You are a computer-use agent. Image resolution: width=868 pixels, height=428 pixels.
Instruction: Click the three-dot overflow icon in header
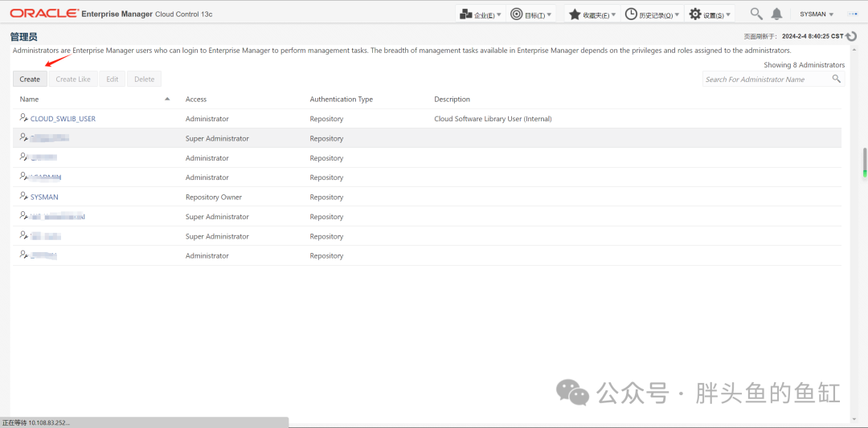click(852, 14)
